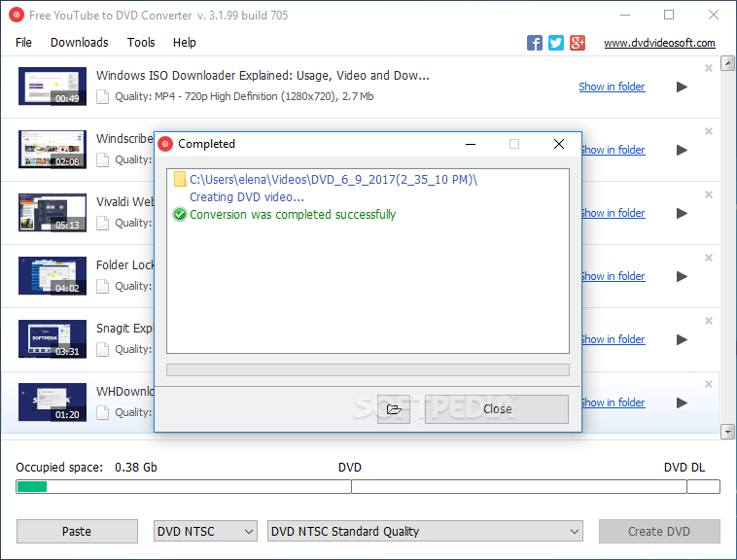Open the Google Plus icon link
Image resolution: width=737 pixels, height=560 pixels.
point(578,43)
